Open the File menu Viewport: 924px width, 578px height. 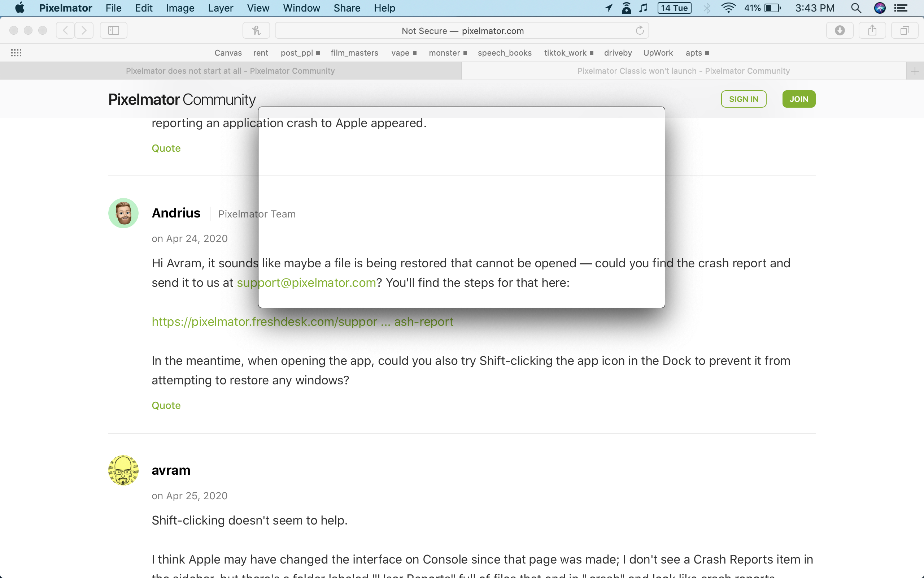113,8
